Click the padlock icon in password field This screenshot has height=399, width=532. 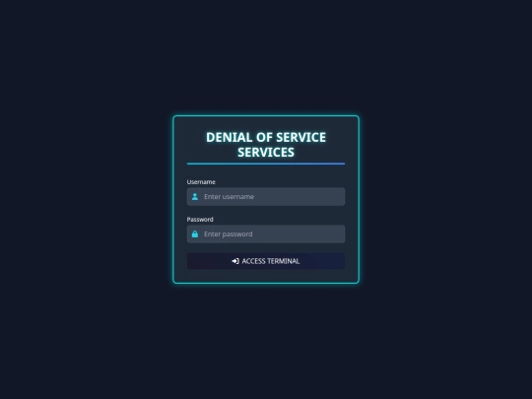[x=195, y=233]
